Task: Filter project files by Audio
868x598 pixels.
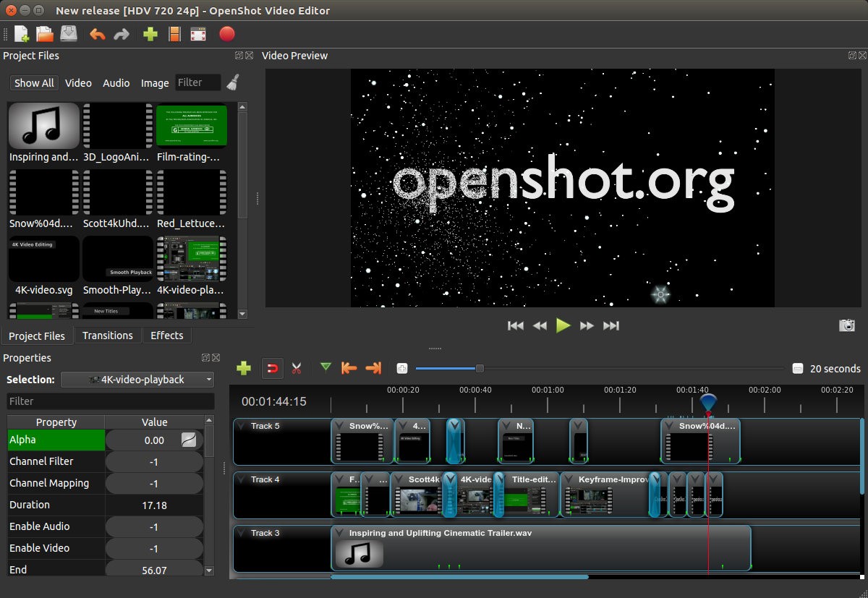Action: tap(116, 82)
